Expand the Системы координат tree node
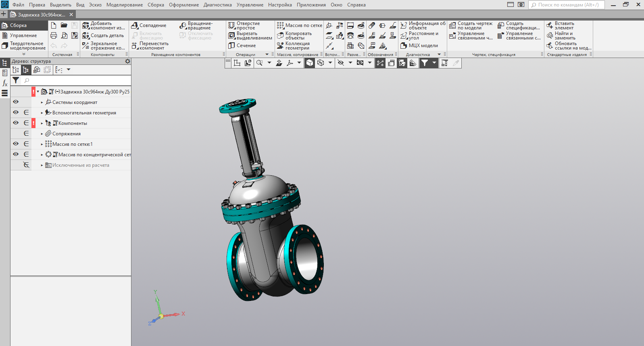Screen dimensions: 644x346 (42, 102)
